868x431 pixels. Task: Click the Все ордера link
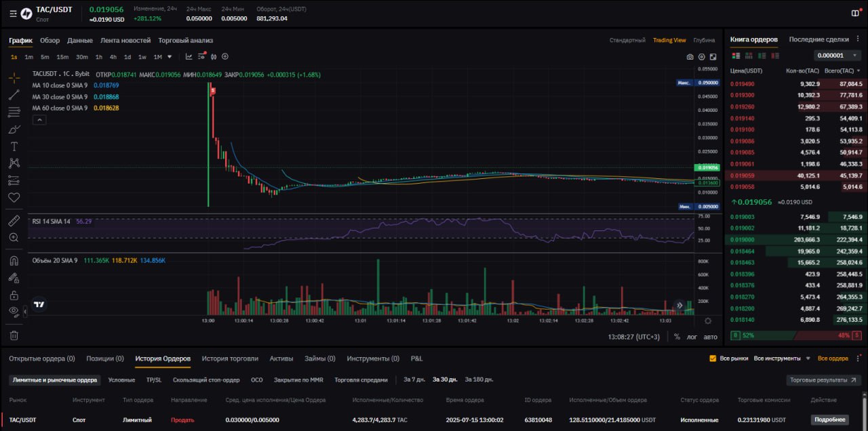point(833,358)
